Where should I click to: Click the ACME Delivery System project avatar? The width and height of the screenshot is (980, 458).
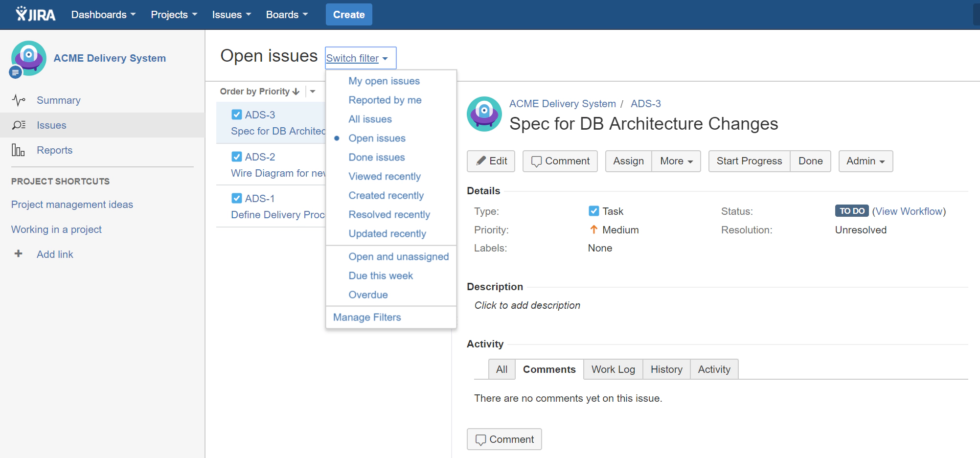pyautogui.click(x=28, y=58)
